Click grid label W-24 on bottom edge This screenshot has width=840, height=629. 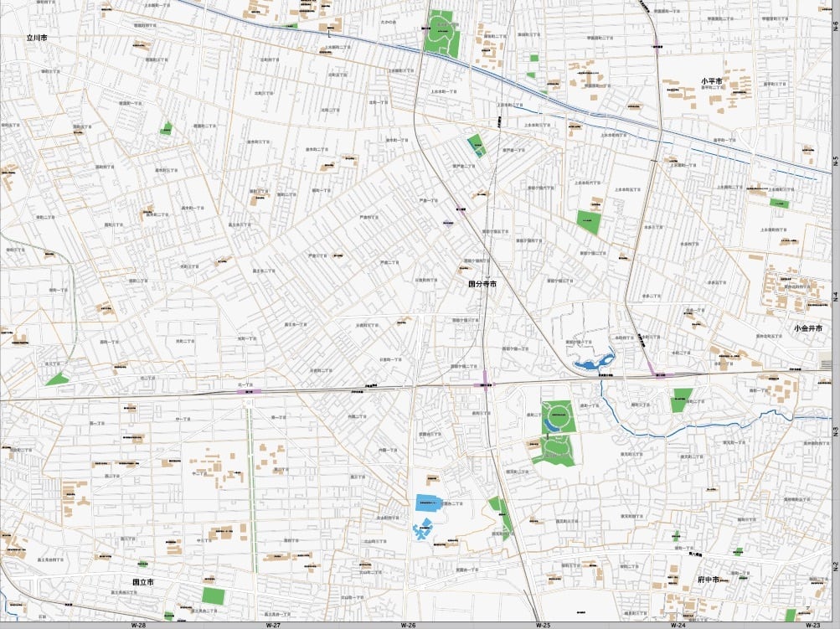pyautogui.click(x=678, y=626)
